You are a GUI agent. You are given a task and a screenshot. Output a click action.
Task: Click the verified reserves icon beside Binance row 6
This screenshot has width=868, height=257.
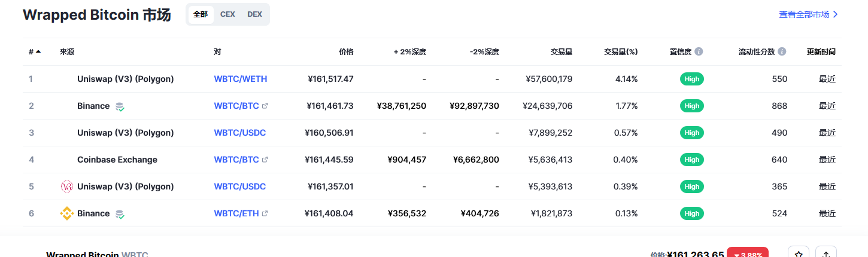tap(120, 214)
